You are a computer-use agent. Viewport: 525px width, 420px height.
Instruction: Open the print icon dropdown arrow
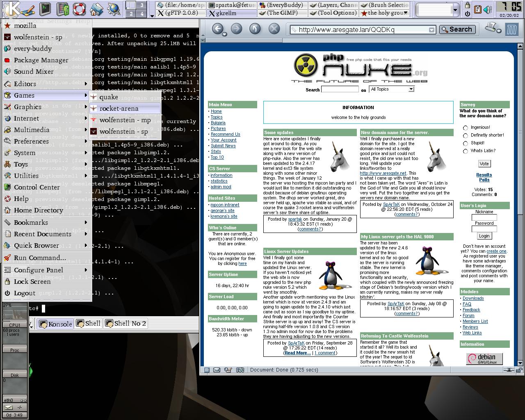499,31
